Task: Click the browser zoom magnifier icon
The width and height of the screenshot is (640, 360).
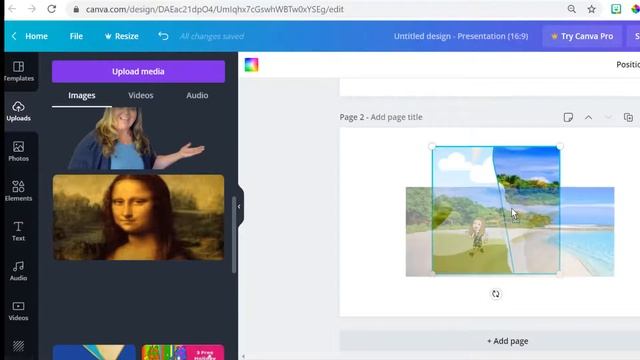Action: (x=571, y=9)
